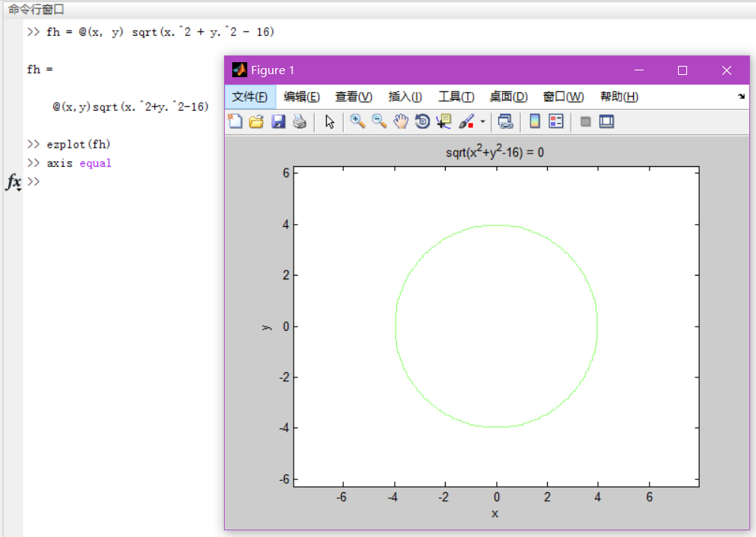
Task: Save the figure with the floppy disk icon
Action: pyautogui.click(x=278, y=121)
